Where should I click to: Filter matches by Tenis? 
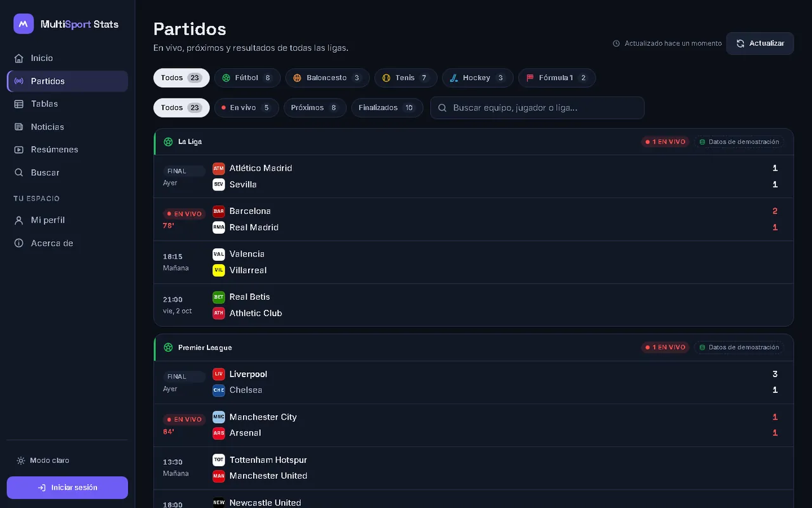tap(406, 78)
